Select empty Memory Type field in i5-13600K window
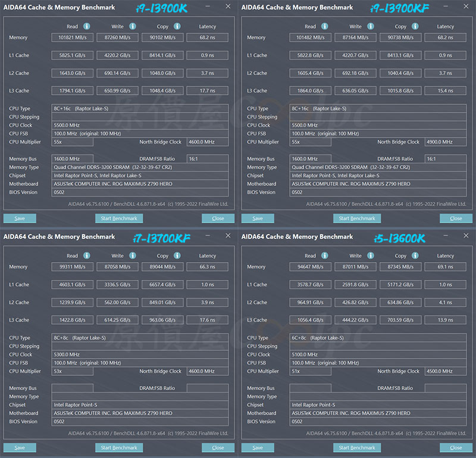Screen dimensions: 476x458 [x=378, y=396]
